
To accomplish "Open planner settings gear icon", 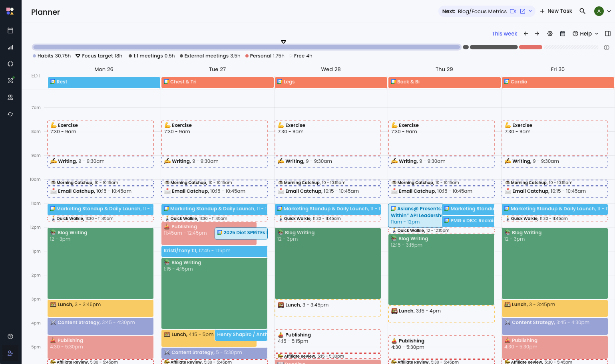I will pos(550,34).
